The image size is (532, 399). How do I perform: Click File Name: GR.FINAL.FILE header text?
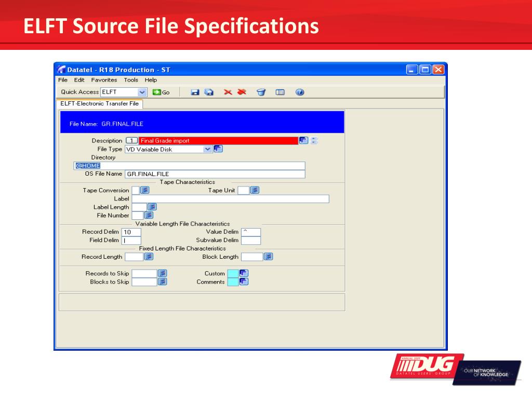106,124
